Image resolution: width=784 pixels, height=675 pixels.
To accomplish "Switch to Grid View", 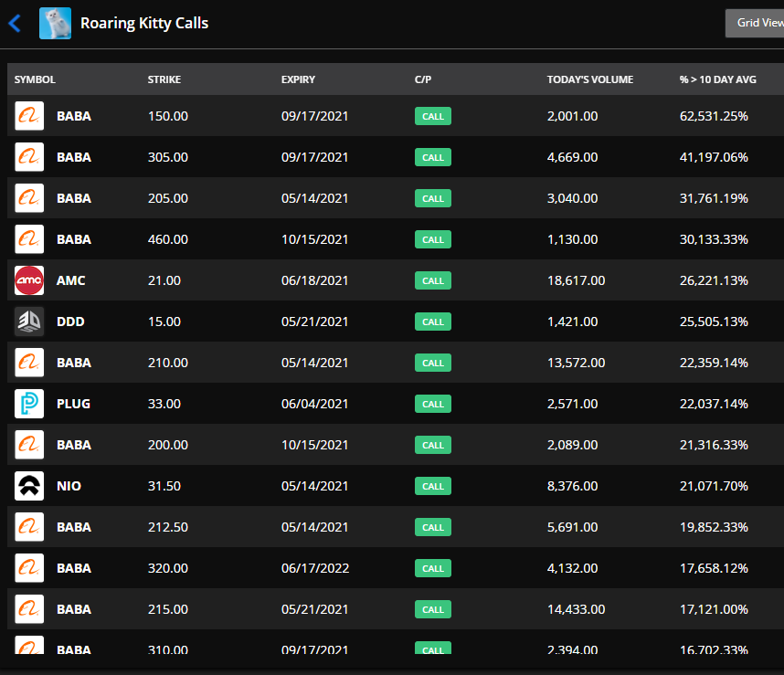I will click(x=755, y=23).
